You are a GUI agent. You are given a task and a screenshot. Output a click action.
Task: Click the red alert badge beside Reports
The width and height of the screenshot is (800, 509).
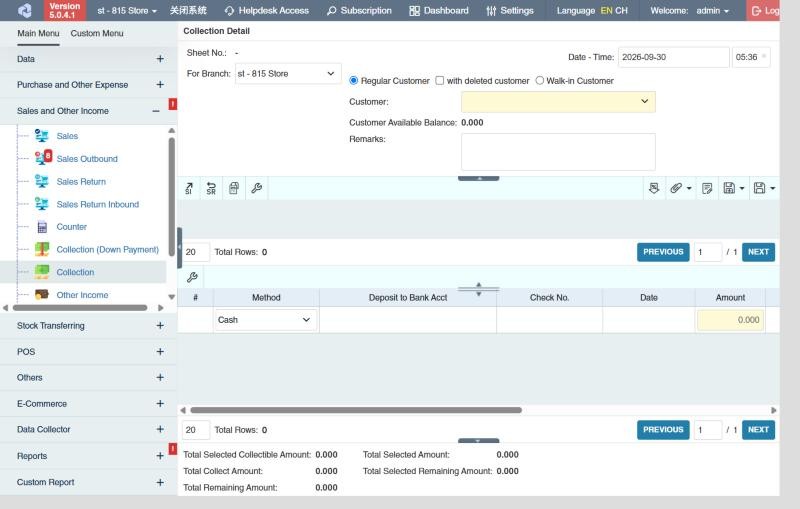pyautogui.click(x=173, y=449)
